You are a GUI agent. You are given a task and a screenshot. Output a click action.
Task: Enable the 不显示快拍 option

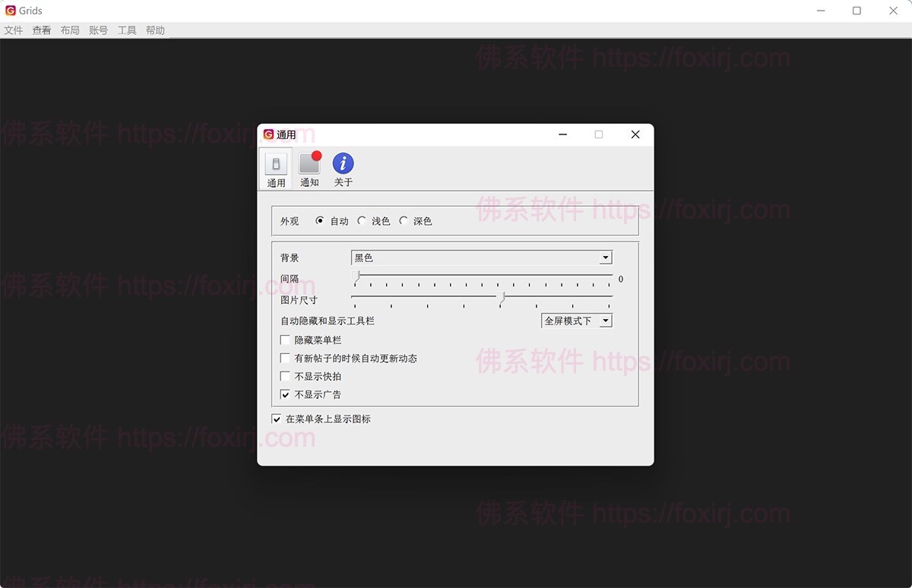(x=285, y=376)
